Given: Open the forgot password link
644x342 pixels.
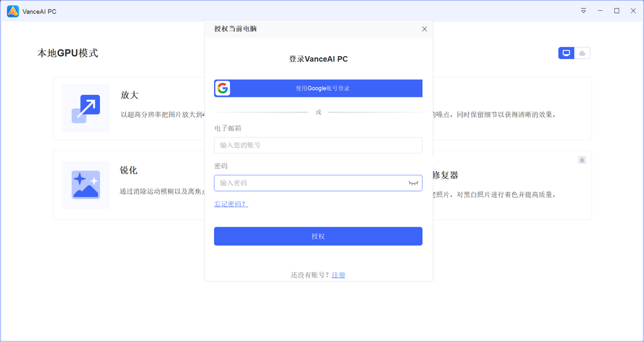Looking at the screenshot, I should click(x=231, y=204).
